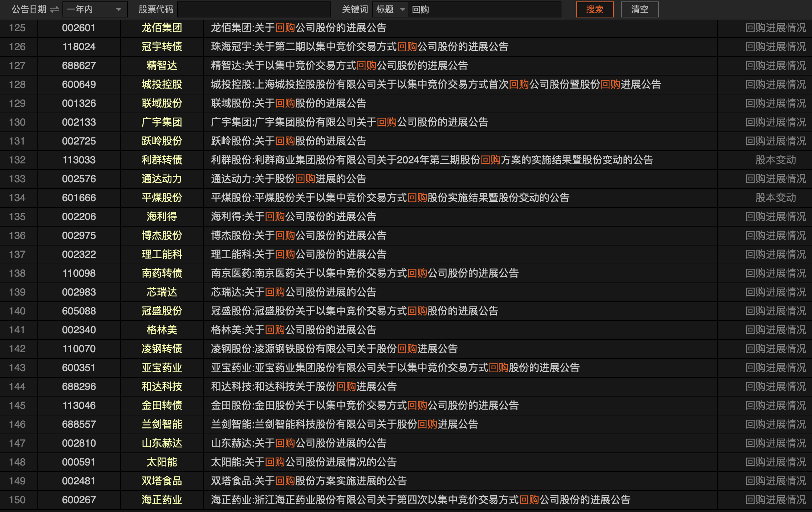Viewport: 812px width, 512px height.
Task: Open the 海正药业 fourth repurchase progress announcement
Action: (x=421, y=500)
